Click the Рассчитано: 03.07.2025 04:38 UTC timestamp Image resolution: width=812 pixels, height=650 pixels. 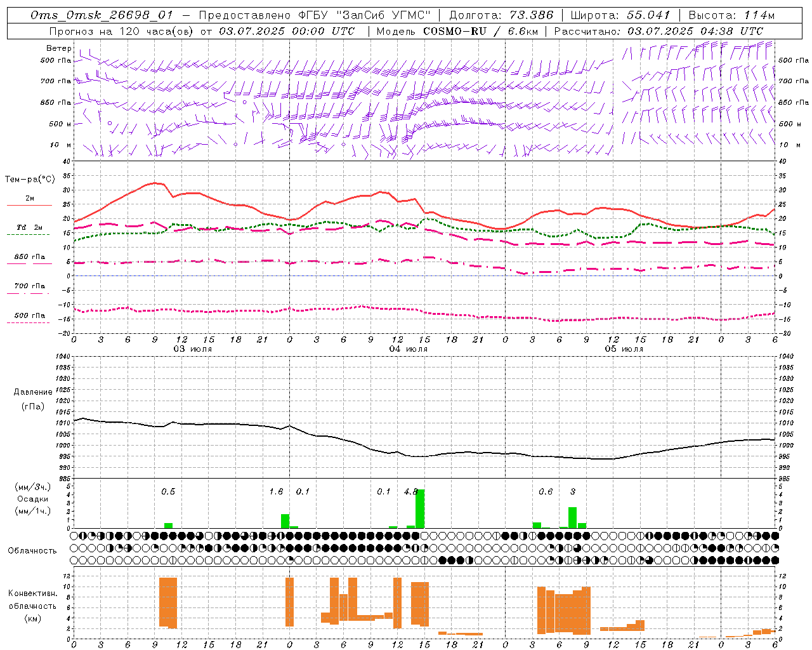coord(658,31)
